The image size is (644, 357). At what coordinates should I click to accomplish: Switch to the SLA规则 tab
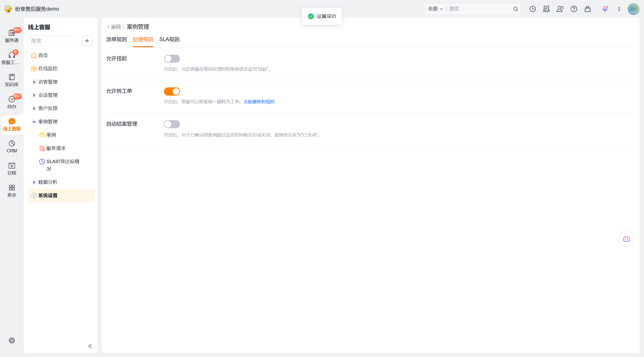[x=169, y=40]
